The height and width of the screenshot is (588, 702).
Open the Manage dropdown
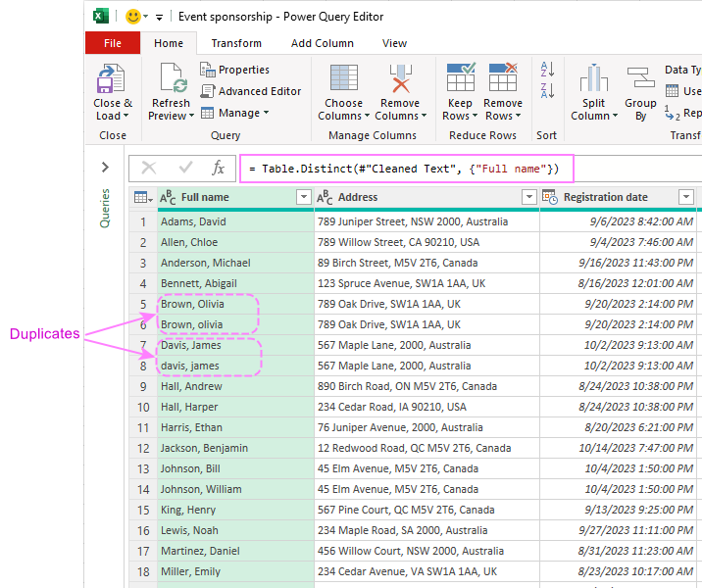pos(234,113)
